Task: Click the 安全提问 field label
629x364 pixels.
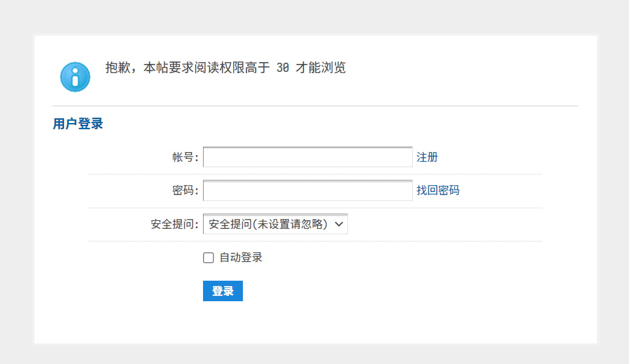Action: 175,225
